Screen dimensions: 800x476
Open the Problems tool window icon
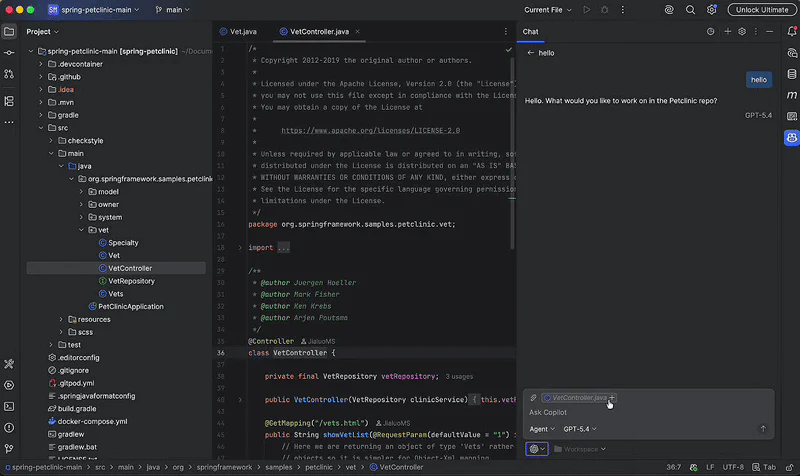coord(9,428)
